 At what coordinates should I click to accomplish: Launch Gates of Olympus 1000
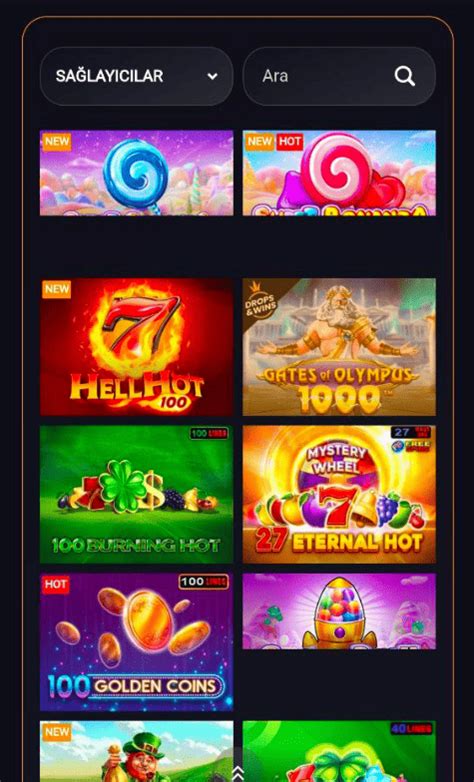pos(339,347)
